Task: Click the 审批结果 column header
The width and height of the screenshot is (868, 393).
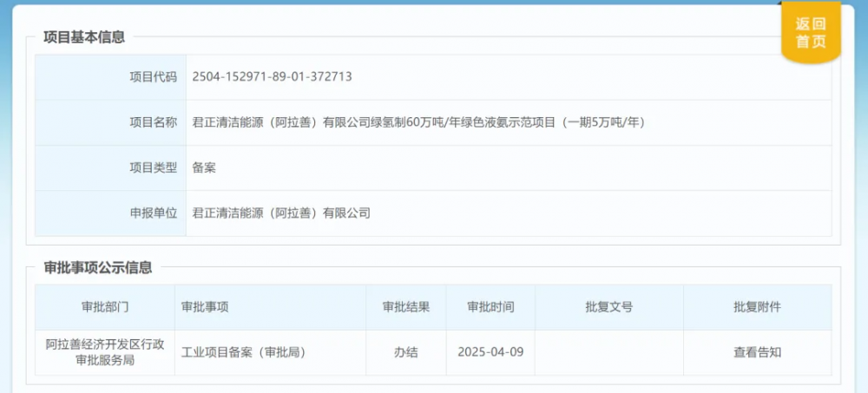Action: point(405,307)
